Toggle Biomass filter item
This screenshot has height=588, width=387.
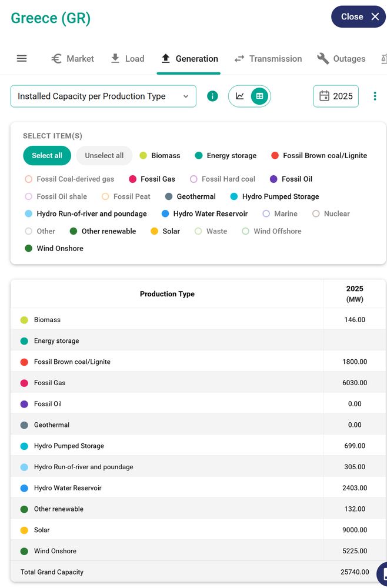point(160,156)
